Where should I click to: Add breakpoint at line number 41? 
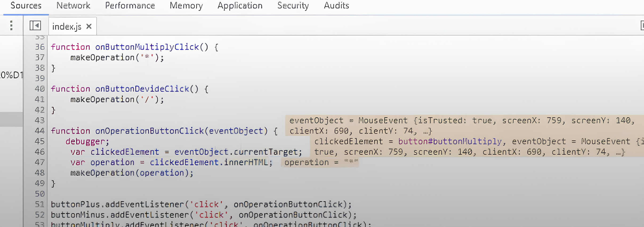pyautogui.click(x=39, y=99)
